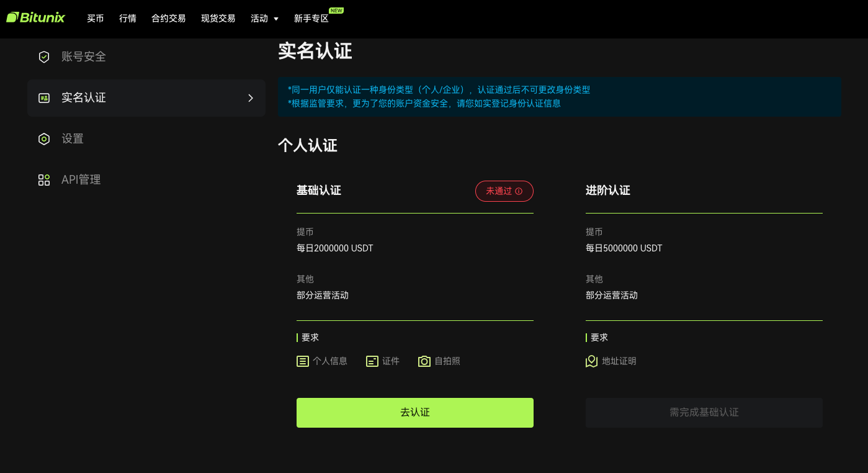The width and height of the screenshot is (868, 473).
Task: Click 要求 label under 基础认证
Action: [x=310, y=338]
